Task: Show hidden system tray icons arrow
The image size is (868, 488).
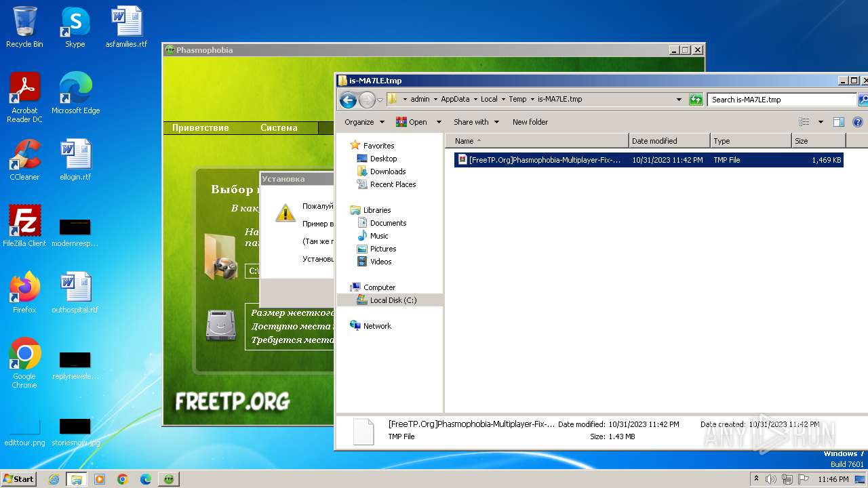Action: pos(757,479)
